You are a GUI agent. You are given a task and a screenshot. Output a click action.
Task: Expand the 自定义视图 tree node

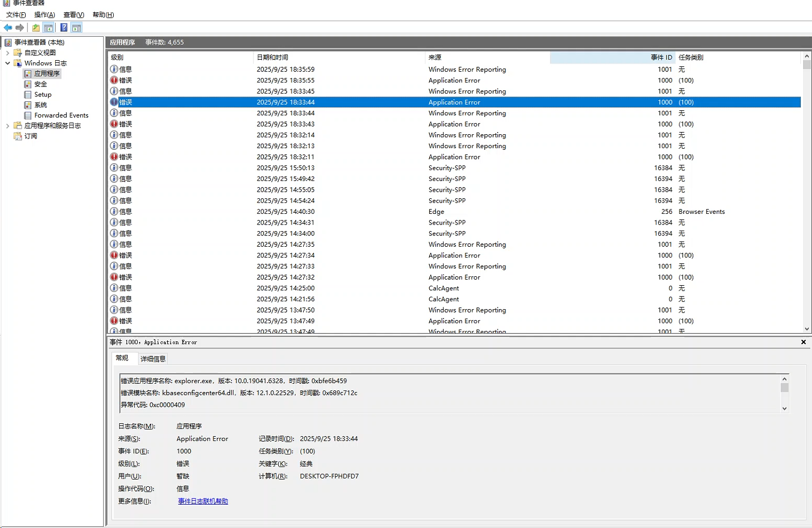pyautogui.click(x=8, y=53)
